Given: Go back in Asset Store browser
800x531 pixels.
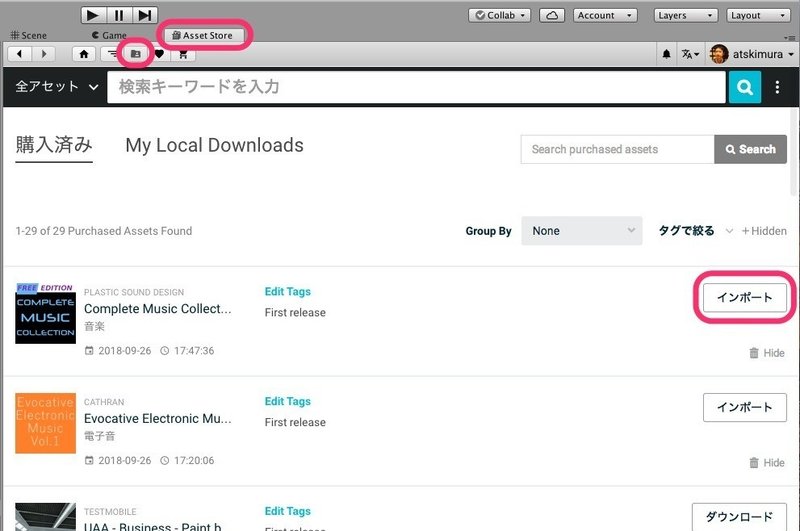Looking at the screenshot, I should pyautogui.click(x=19, y=54).
